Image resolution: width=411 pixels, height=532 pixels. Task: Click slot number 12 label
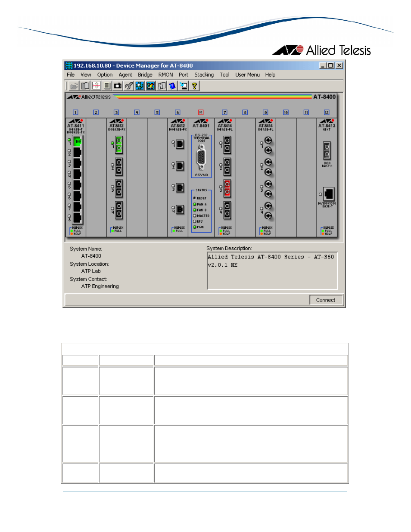point(327,112)
